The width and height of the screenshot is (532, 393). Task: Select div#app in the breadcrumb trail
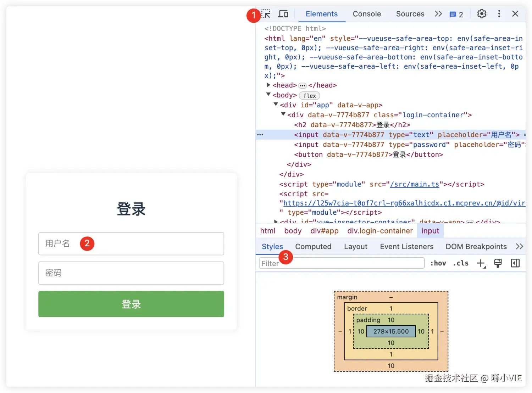point(325,231)
